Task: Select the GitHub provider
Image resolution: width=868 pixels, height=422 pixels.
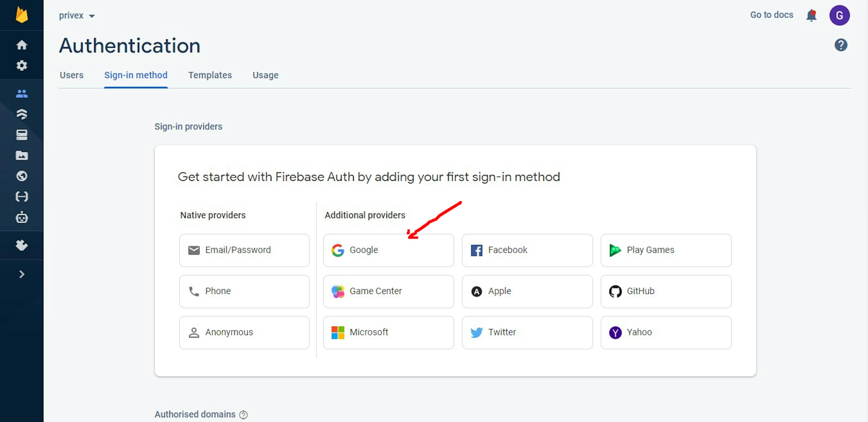Action: click(666, 291)
